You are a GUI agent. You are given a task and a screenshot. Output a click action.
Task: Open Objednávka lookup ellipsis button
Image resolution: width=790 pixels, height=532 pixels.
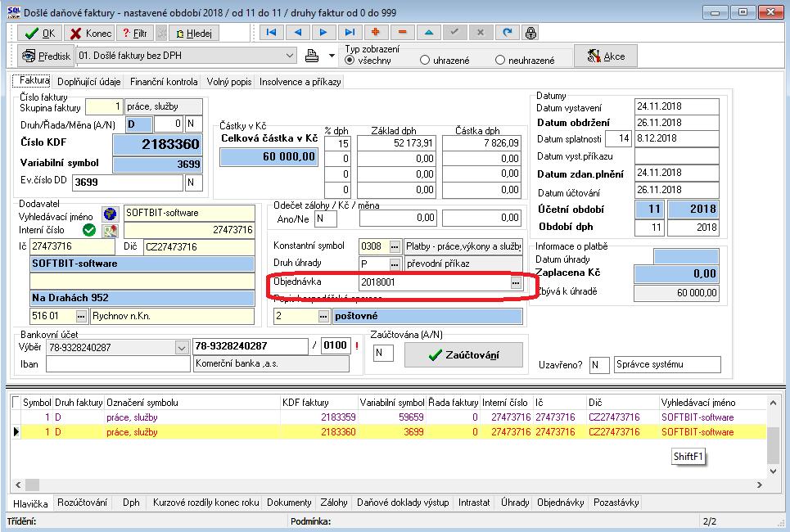click(x=516, y=282)
